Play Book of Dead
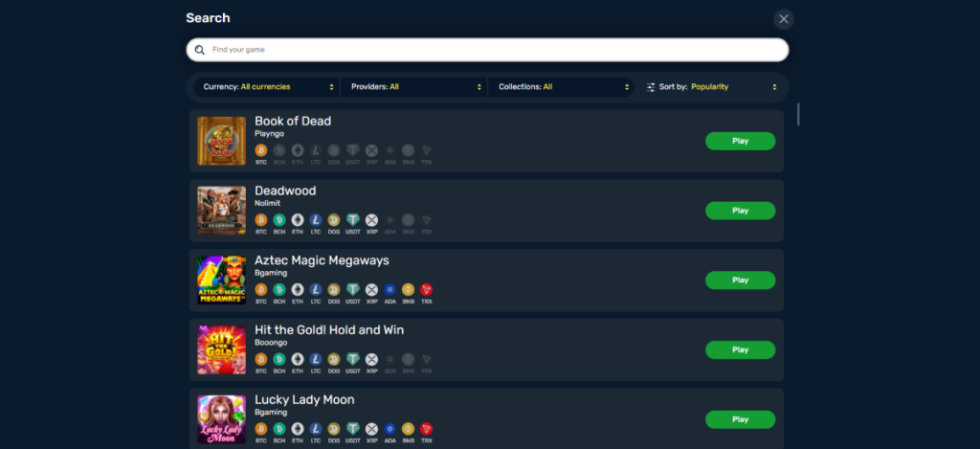Image resolution: width=980 pixels, height=449 pixels. tap(740, 142)
